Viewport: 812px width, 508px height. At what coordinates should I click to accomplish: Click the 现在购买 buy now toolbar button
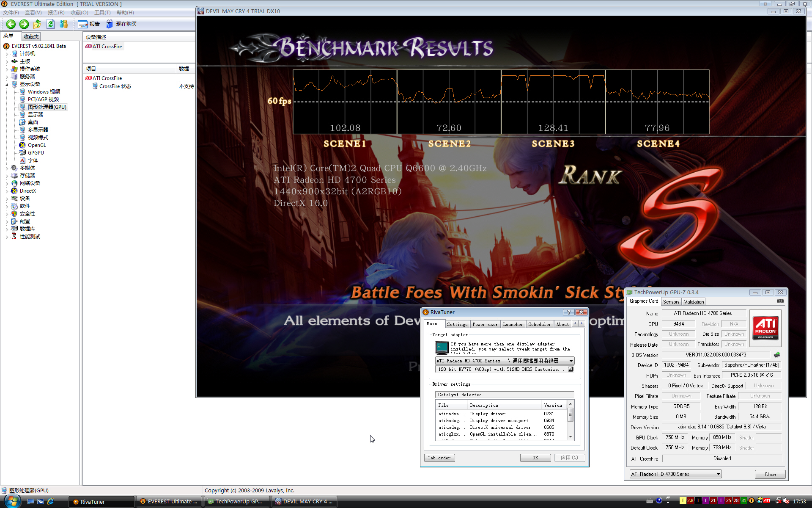121,24
